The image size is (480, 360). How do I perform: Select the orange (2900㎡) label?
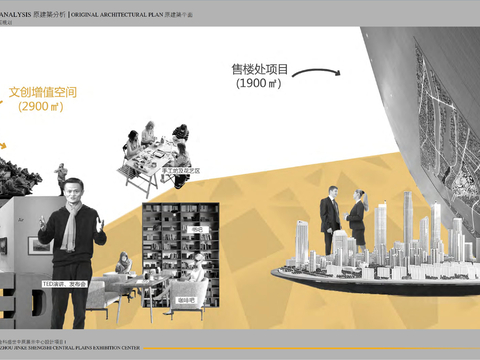point(41,106)
